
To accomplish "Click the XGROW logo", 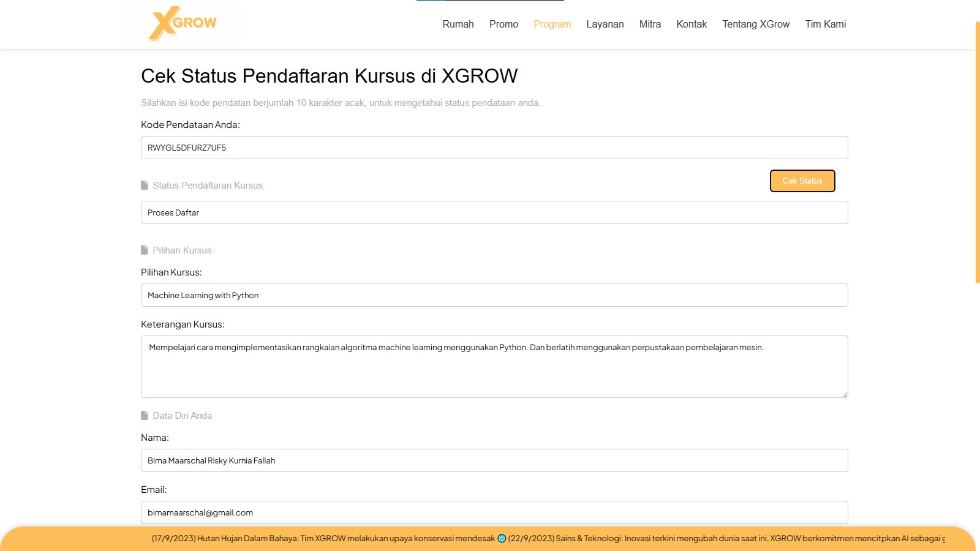I will tap(183, 24).
